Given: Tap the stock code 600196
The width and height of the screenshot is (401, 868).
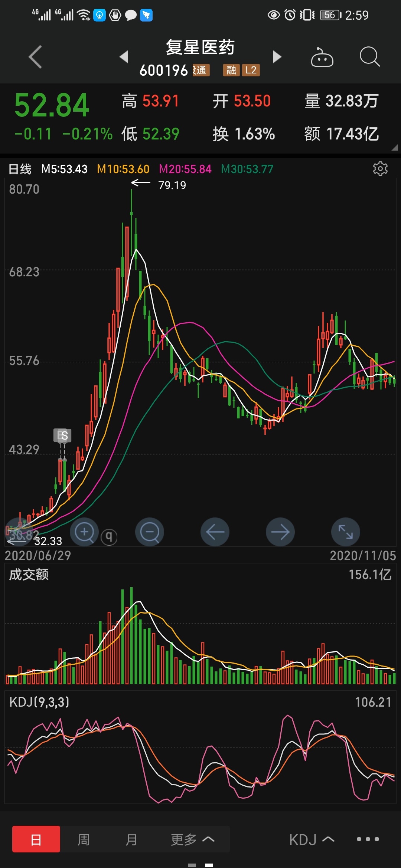Looking at the screenshot, I should pyautogui.click(x=164, y=70).
